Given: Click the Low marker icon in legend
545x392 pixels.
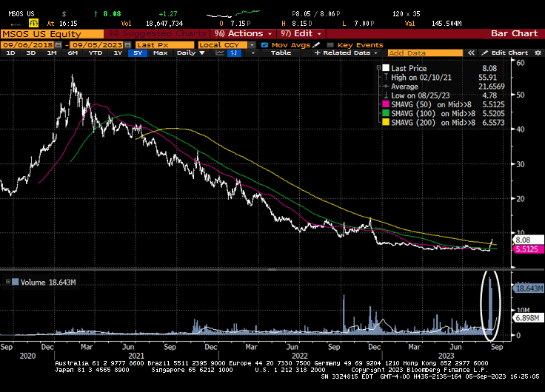Looking at the screenshot, I should tap(386, 95).
